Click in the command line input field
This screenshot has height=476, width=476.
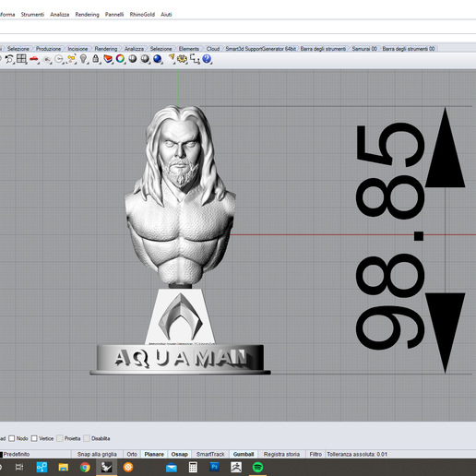[238, 28]
